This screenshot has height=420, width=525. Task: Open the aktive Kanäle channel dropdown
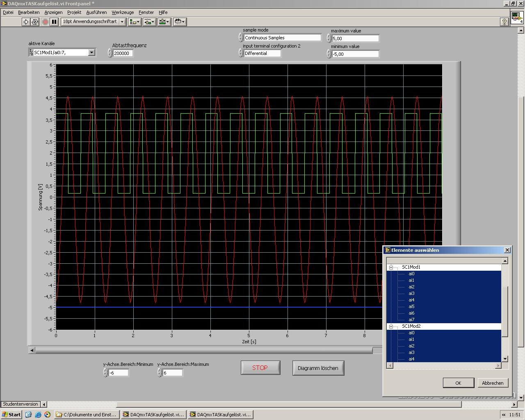coord(91,52)
